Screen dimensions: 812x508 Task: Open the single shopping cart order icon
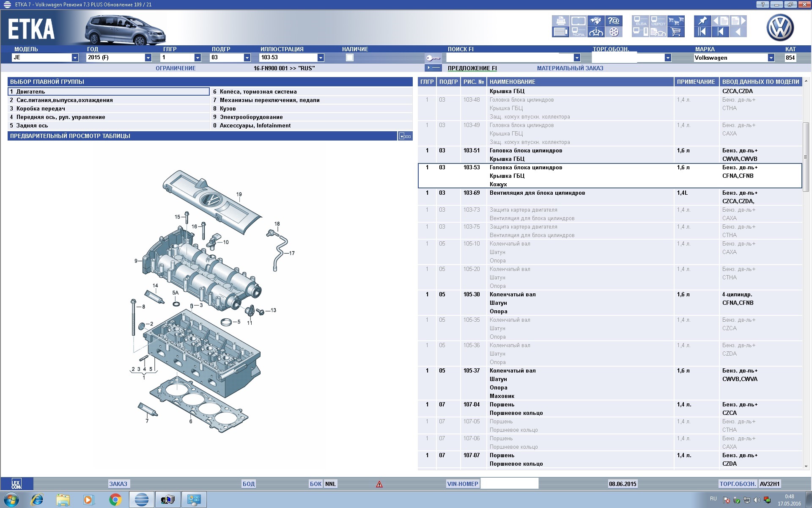(676, 32)
